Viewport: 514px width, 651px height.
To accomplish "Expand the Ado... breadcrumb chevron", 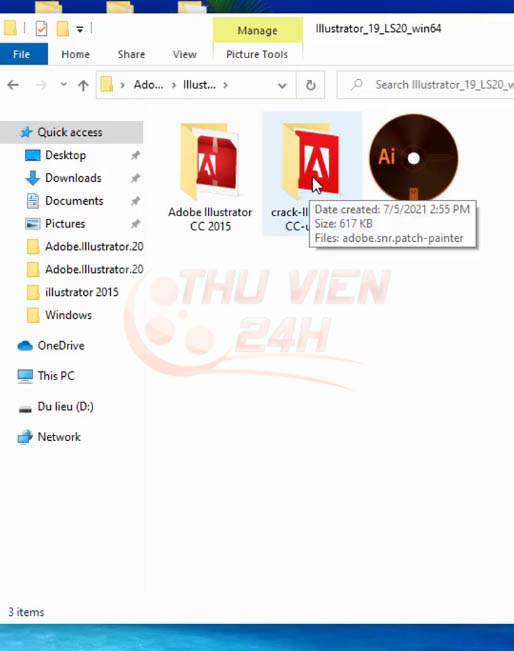I will 174,85.
